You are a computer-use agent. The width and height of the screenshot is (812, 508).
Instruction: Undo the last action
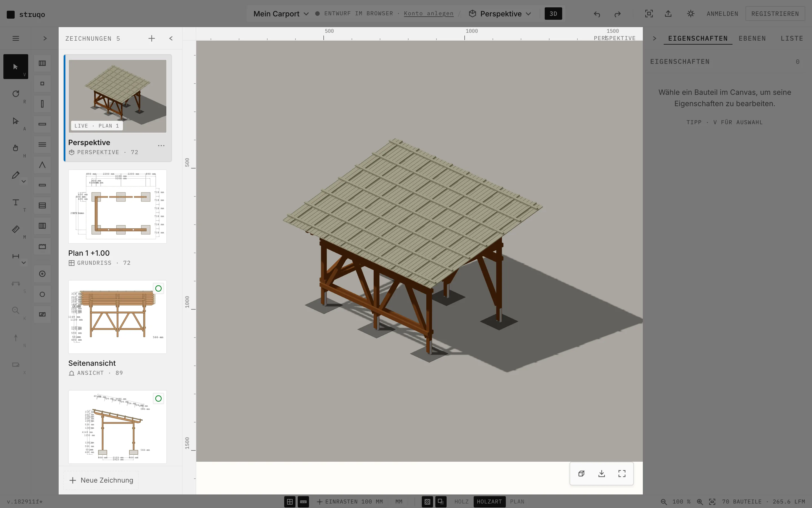pos(597,14)
